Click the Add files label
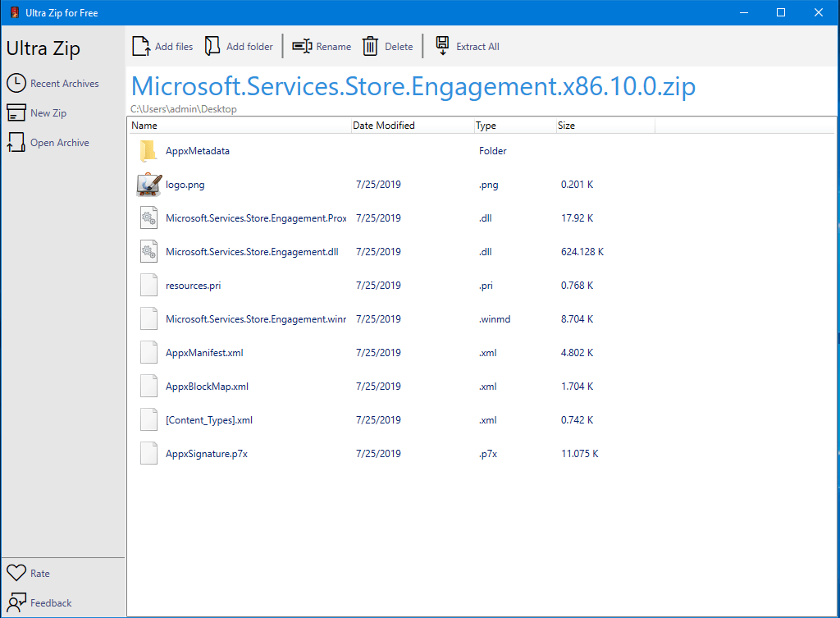Screen dimensions: 840x618 tap(174, 47)
